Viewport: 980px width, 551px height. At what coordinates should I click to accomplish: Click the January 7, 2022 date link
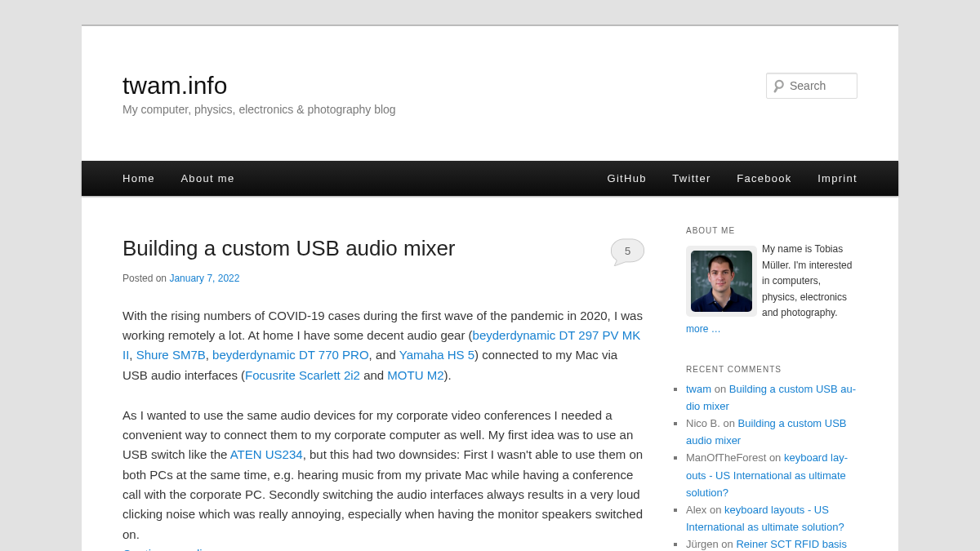[x=204, y=278]
